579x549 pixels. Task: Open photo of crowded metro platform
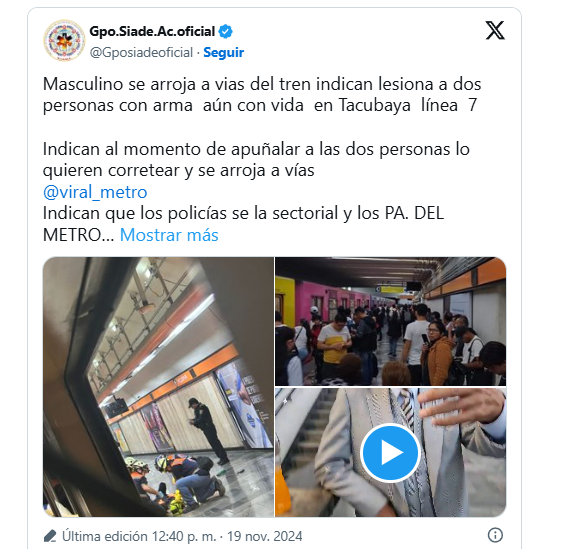pyautogui.click(x=391, y=322)
